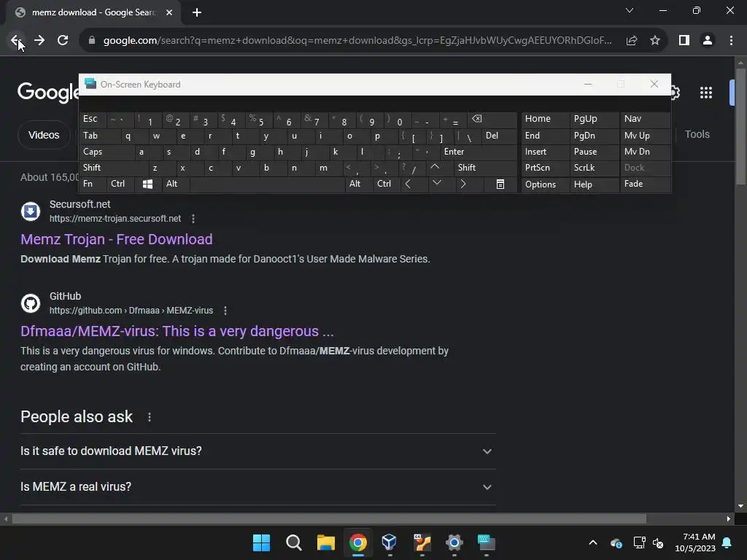Open options dots next to Securesoft URL
747x560 pixels.
pyautogui.click(x=193, y=219)
